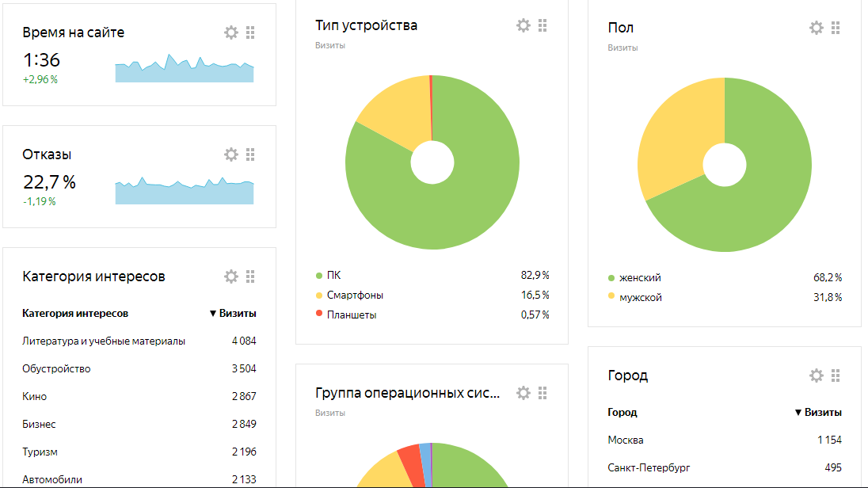Click grid handle icon on Время на сайте widget
Viewport: 868px width, 488px height.
[x=250, y=32]
